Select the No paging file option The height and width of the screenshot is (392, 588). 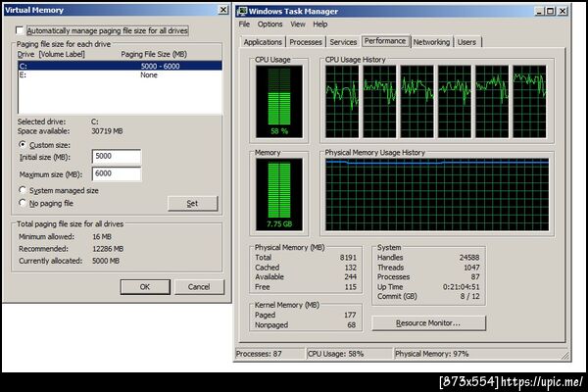[x=23, y=203]
